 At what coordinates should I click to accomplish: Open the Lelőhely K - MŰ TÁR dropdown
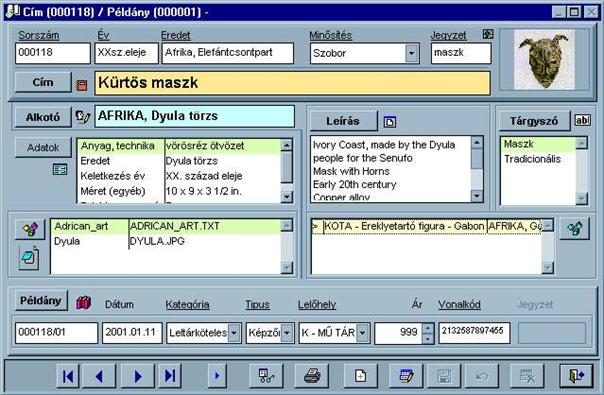pyautogui.click(x=363, y=333)
